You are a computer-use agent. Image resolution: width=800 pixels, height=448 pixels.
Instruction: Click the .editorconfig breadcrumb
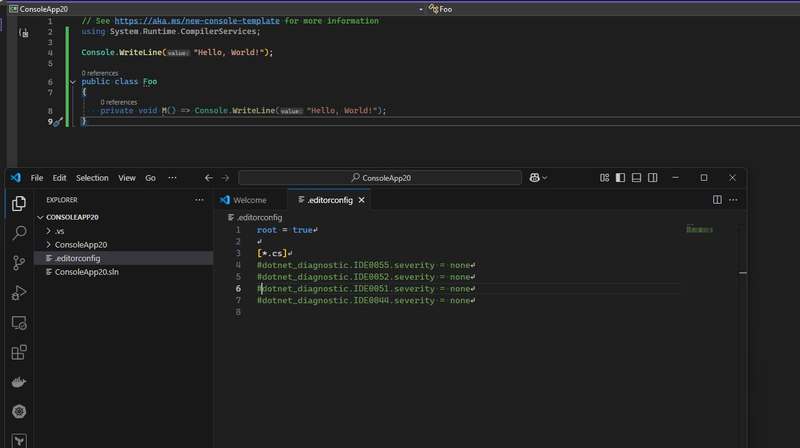click(255, 217)
